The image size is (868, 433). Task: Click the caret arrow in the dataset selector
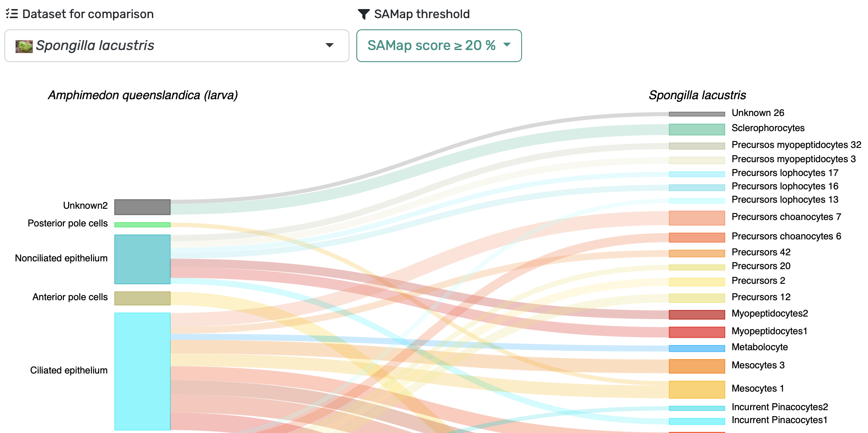[x=330, y=45]
